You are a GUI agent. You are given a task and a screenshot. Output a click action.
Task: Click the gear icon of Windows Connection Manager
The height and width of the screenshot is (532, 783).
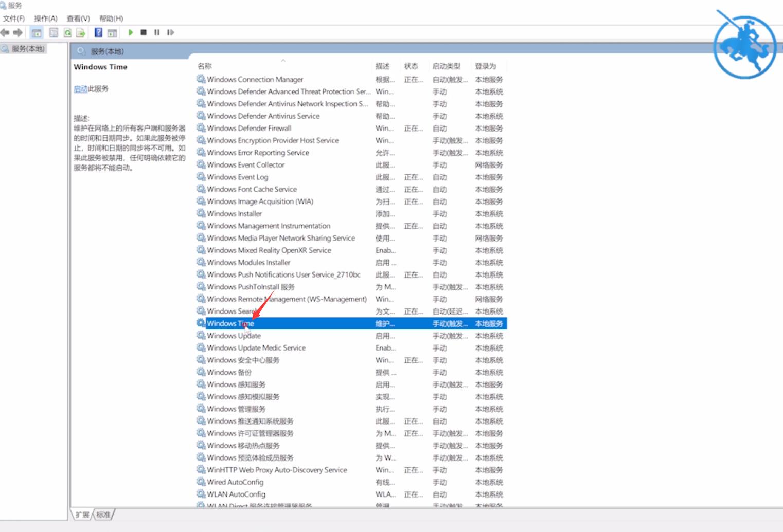201,79
